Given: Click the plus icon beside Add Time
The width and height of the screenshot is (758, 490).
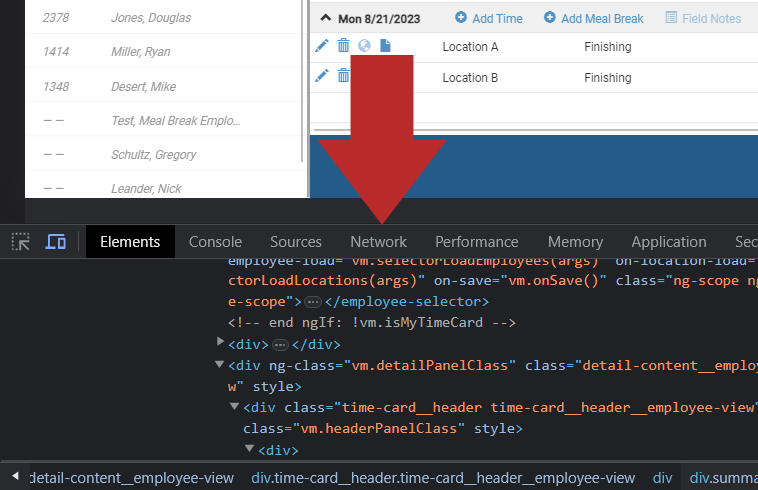Looking at the screenshot, I should pos(461,17).
